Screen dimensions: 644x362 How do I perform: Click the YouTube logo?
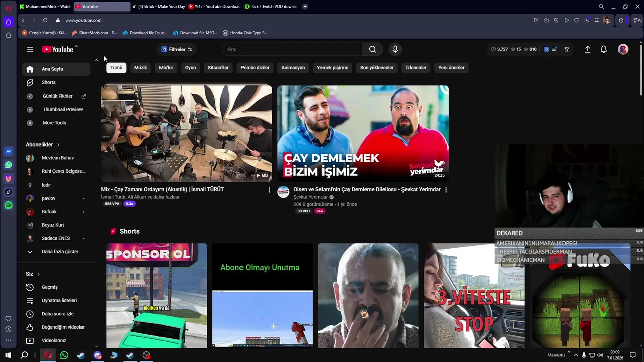(x=57, y=49)
